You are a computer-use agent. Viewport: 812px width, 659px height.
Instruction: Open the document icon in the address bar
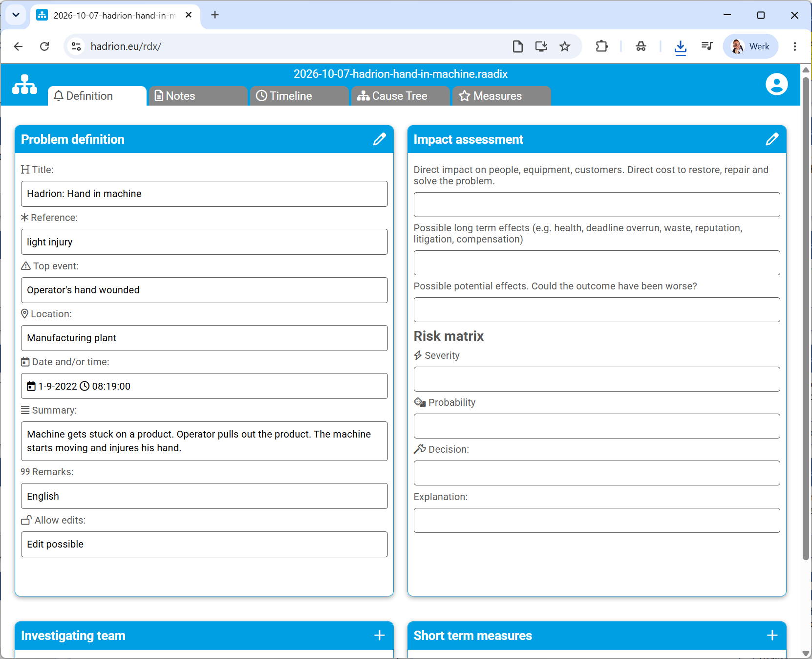click(518, 46)
